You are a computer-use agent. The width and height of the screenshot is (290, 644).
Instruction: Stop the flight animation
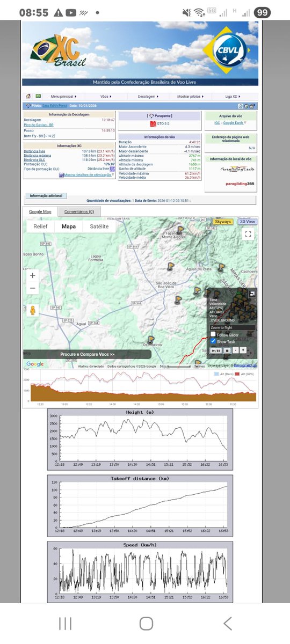227,350
